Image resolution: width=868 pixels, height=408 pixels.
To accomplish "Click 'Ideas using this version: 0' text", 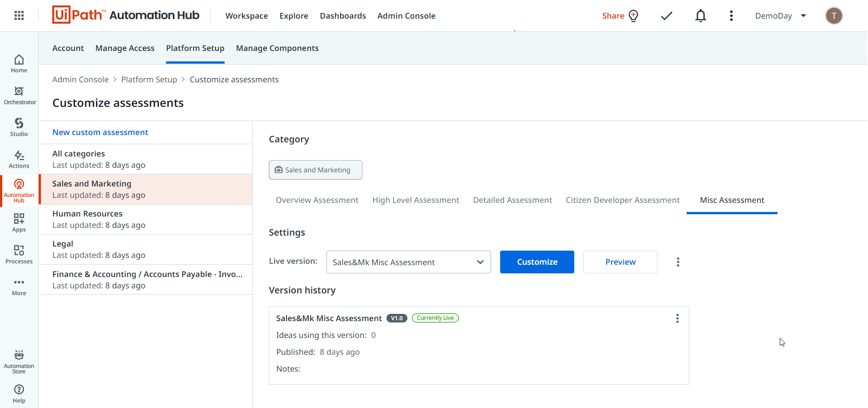I will click(326, 335).
